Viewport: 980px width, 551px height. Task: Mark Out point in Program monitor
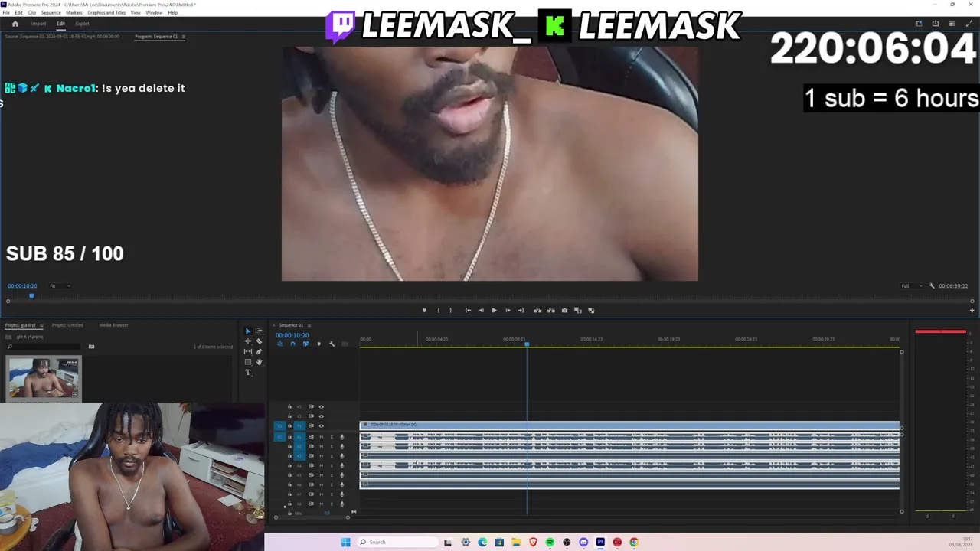450,311
